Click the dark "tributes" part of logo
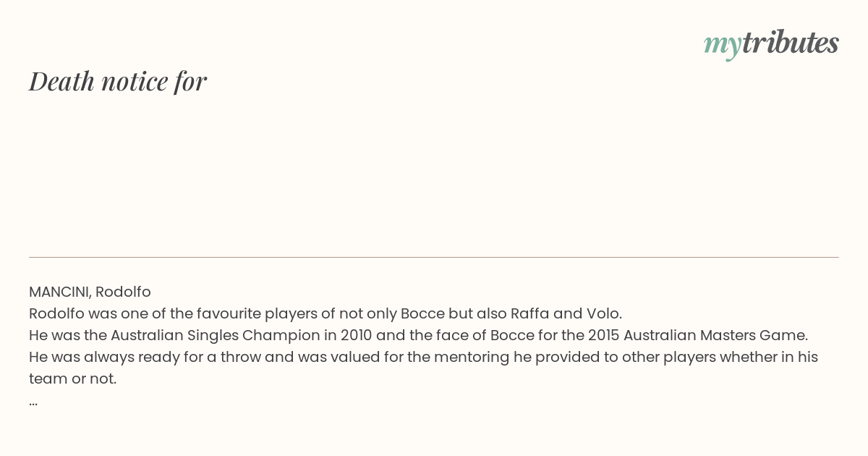The image size is (868, 456). 790,43
